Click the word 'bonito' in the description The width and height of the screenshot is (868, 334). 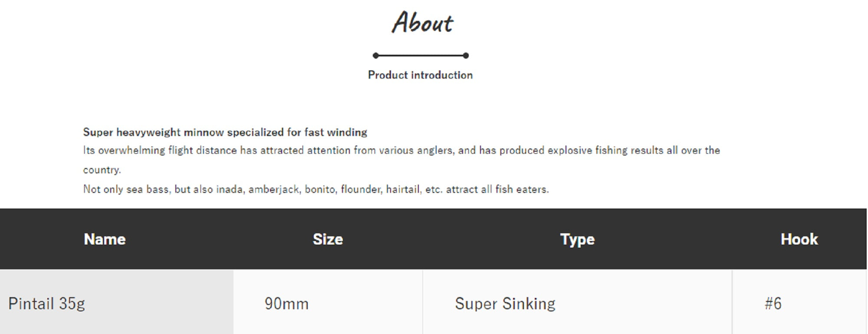coord(320,189)
